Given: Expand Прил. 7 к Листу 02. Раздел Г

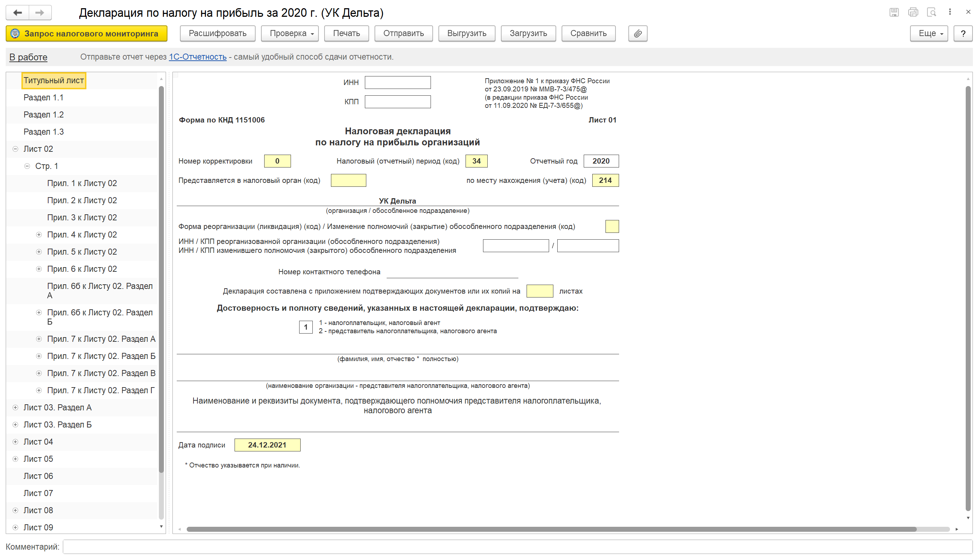Looking at the screenshot, I should tap(39, 390).
